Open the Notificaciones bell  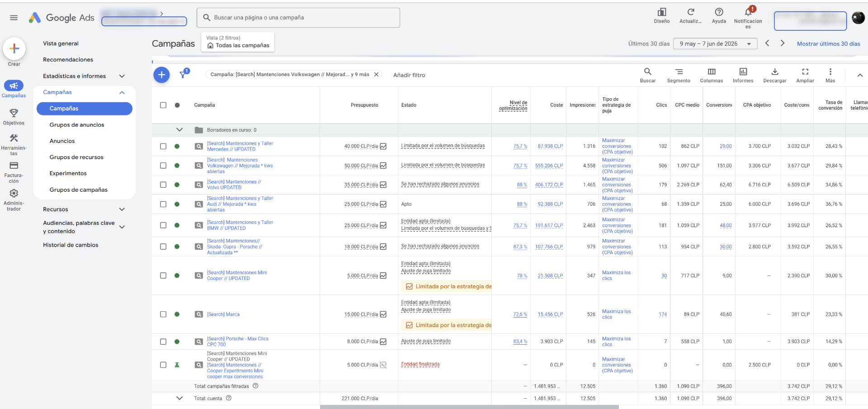pyautogui.click(x=748, y=17)
